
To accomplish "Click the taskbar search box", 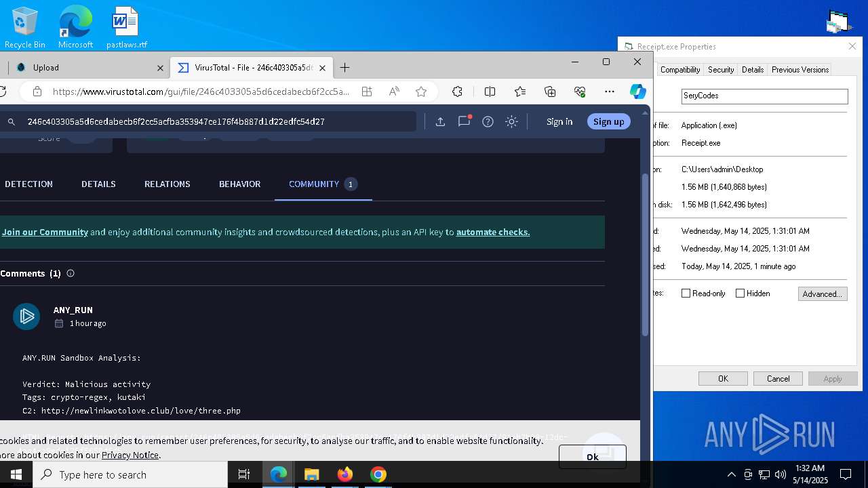I will pos(130,474).
